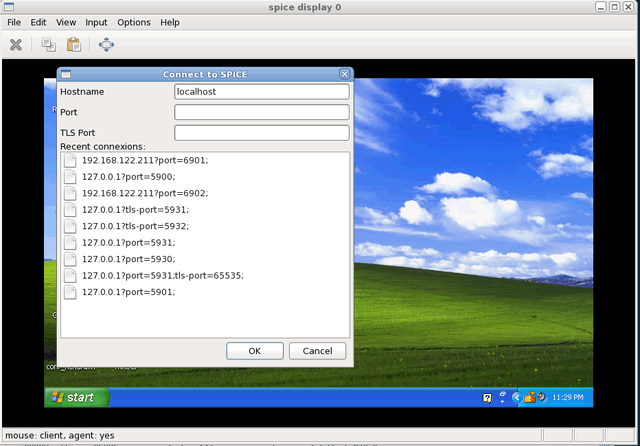Click the dialog's window menu icon
This screenshot has width=640, height=446.
point(66,74)
